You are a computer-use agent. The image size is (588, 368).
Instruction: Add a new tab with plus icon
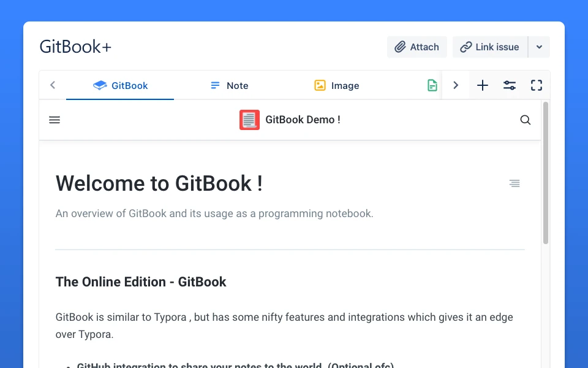pos(483,86)
